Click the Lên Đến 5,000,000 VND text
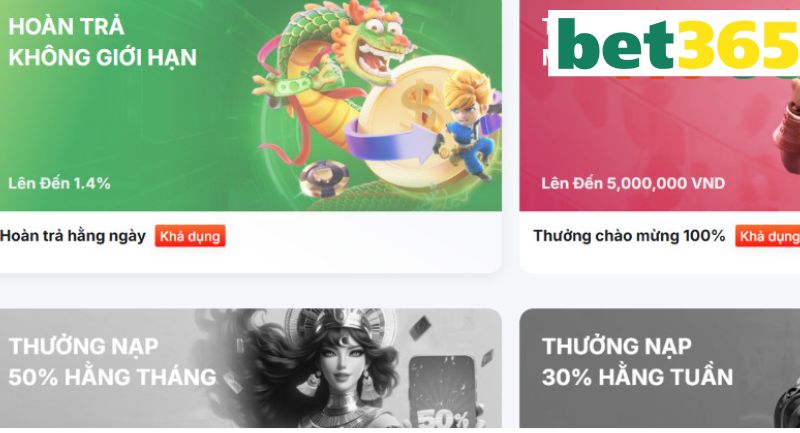Image resolution: width=800 pixels, height=433 pixels. click(633, 183)
